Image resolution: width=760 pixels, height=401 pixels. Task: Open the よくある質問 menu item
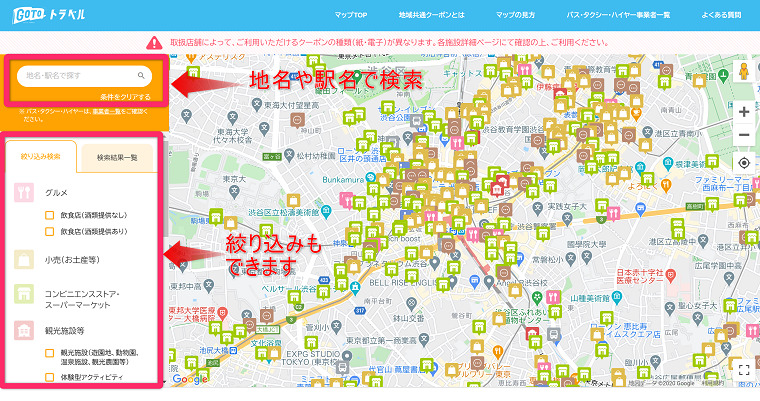pyautogui.click(x=721, y=15)
